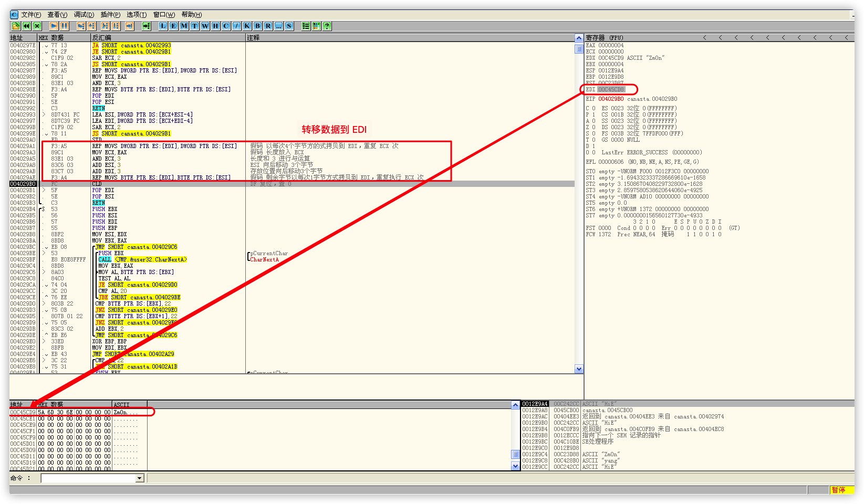Viewport: 864px width, 504px height.
Task: Pause the debugged program
Action: 64,26
